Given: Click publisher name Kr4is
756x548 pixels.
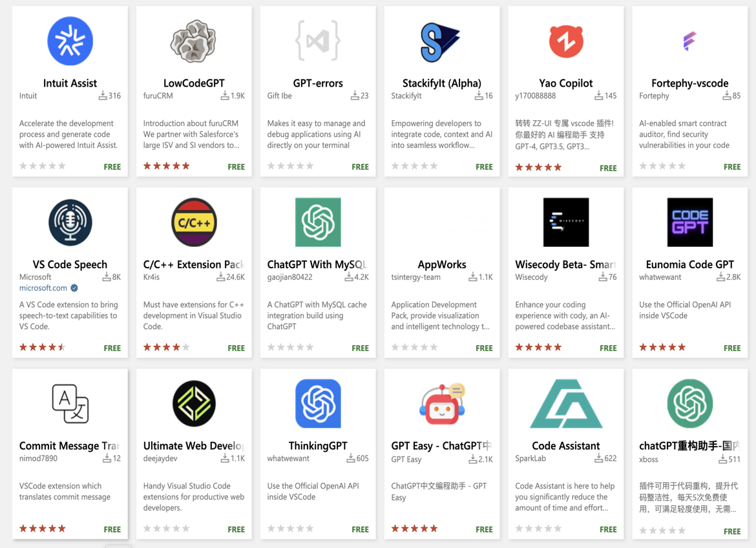Looking at the screenshot, I should (x=151, y=277).
